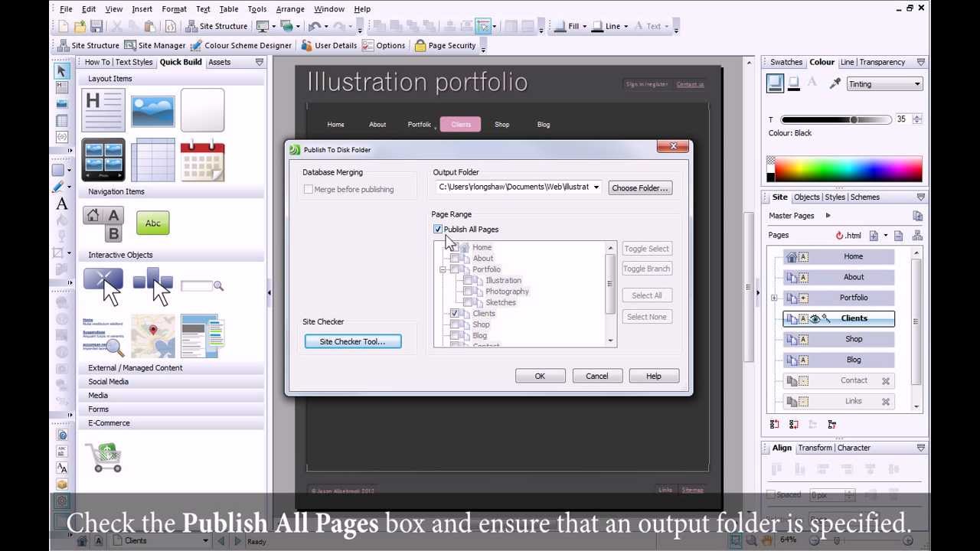
Task: Click the Paste clipboard toolbar icon
Action: [x=150, y=27]
